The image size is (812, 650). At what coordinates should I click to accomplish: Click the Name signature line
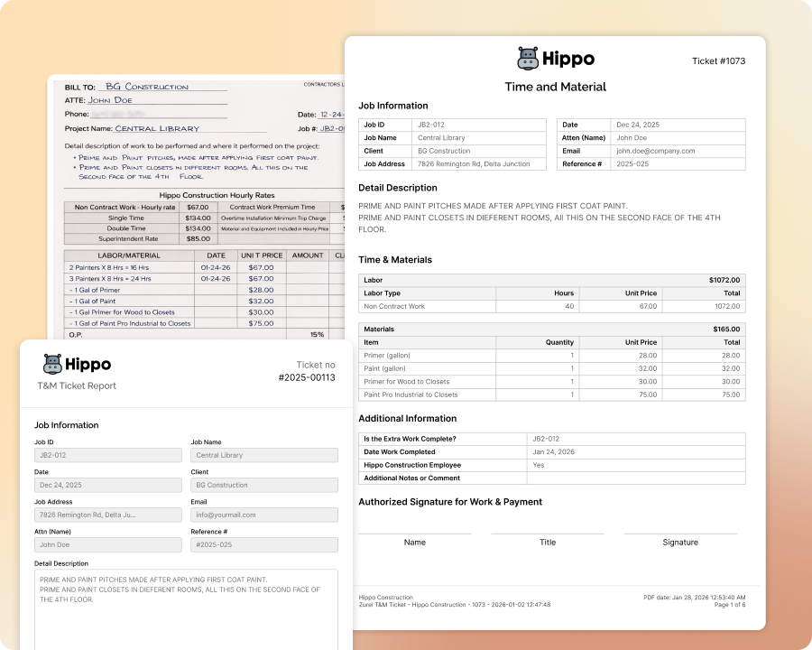coord(415,534)
